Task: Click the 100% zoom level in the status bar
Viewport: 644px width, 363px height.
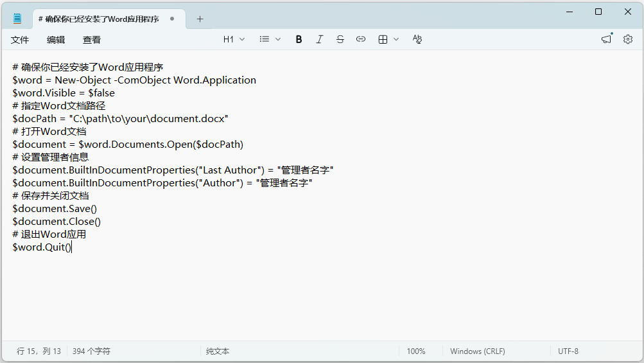Action: click(x=416, y=351)
